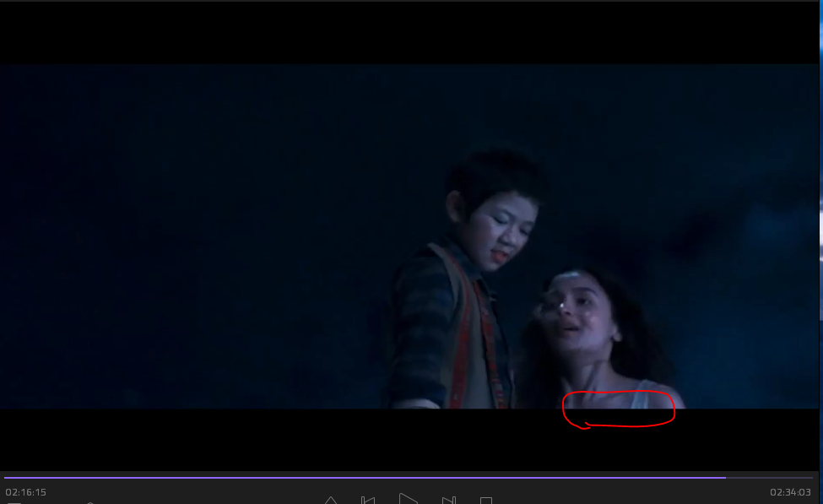Click inside the red circled annotation
Image resolution: width=823 pixels, height=504 pixels.
[619, 408]
